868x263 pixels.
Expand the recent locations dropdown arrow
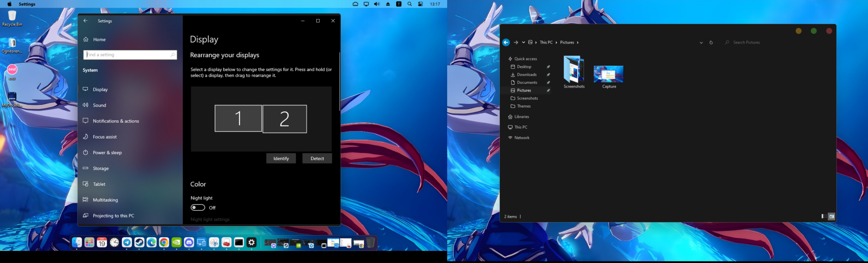point(523,42)
